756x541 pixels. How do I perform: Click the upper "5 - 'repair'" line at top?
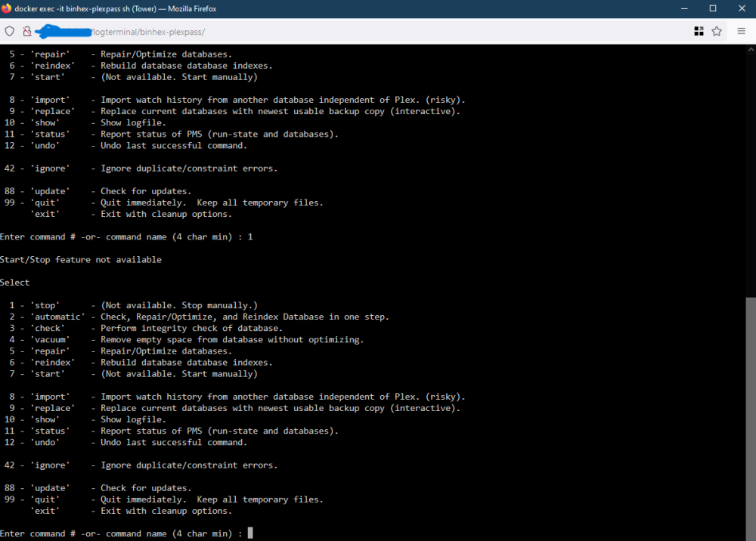120,54
